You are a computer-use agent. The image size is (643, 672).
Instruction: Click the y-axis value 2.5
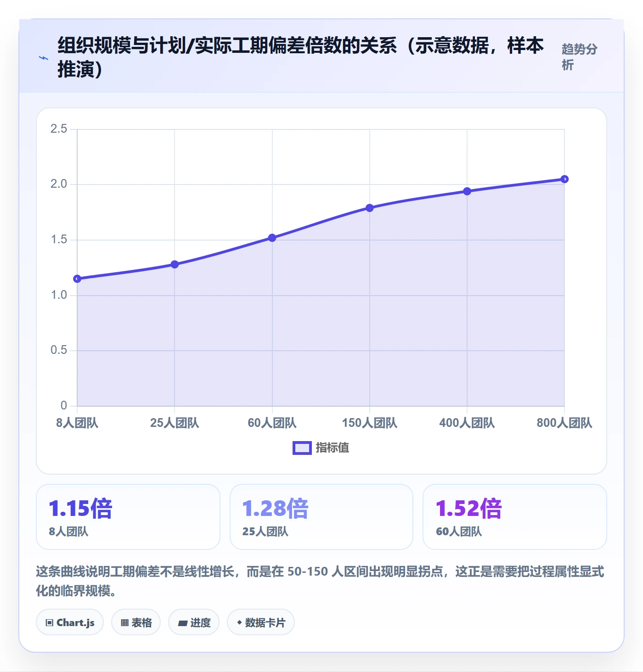(59, 129)
